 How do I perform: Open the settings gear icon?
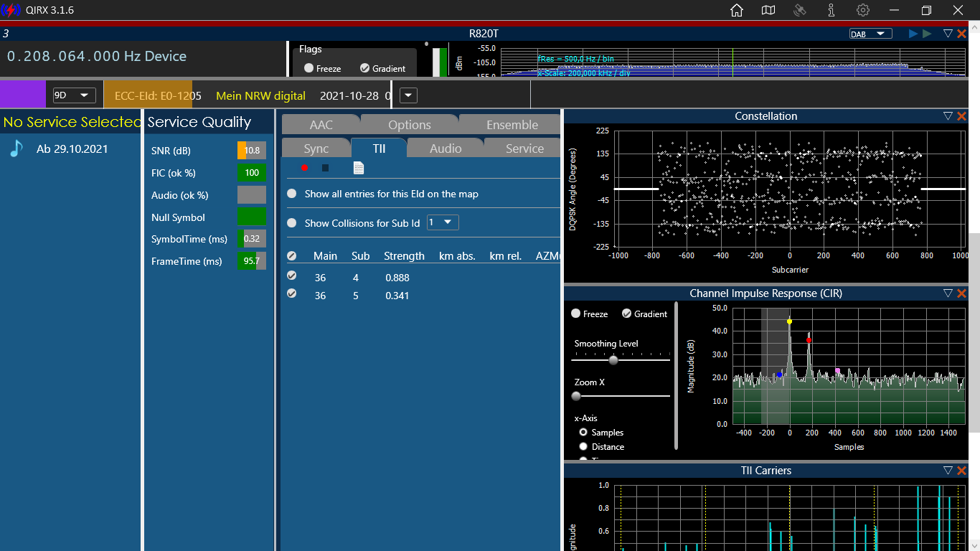coord(863,10)
